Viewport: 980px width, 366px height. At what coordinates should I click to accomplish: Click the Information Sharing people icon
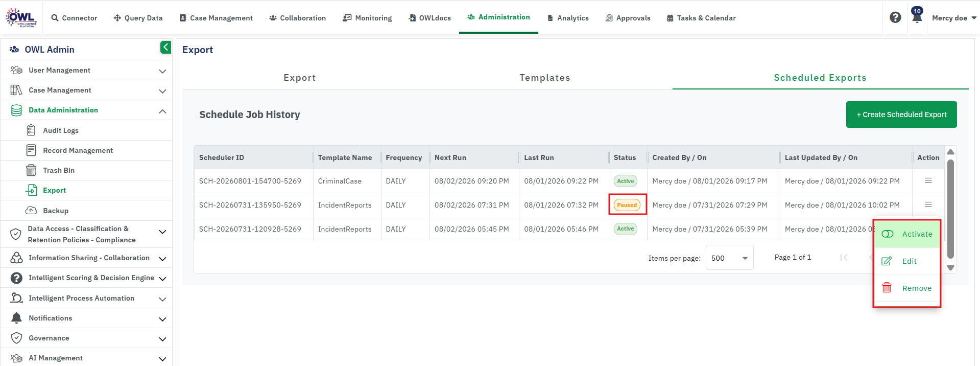click(16, 258)
